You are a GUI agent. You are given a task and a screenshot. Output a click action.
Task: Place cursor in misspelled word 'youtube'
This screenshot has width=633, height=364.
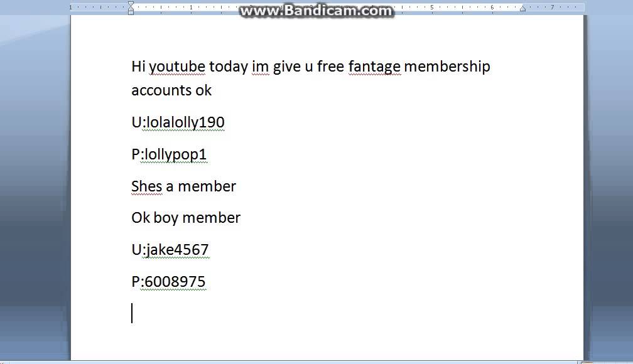pos(177,67)
